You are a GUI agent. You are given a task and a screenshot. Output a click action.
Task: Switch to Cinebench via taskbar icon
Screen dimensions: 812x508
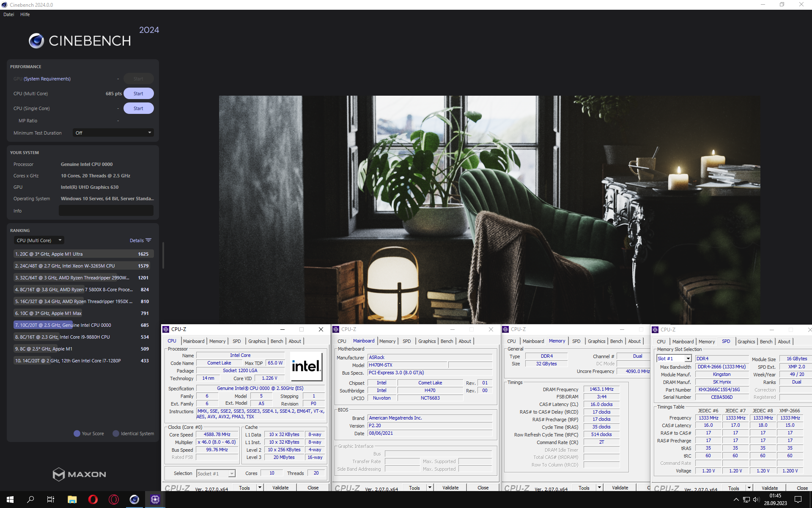point(134,500)
